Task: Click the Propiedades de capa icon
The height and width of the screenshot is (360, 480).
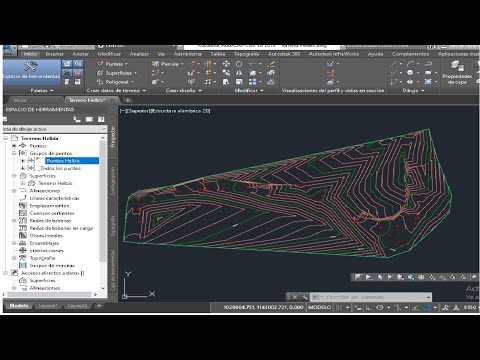Action: (x=457, y=65)
